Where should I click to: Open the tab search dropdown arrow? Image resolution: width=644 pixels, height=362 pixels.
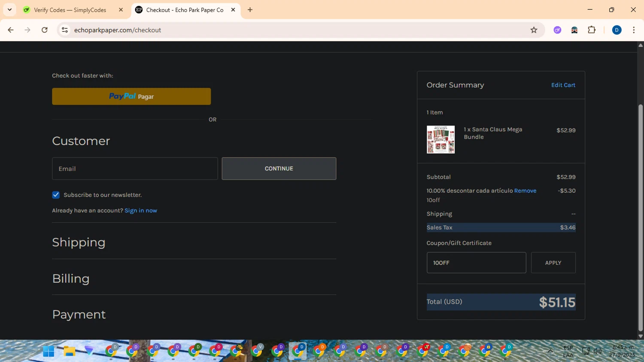pyautogui.click(x=9, y=10)
